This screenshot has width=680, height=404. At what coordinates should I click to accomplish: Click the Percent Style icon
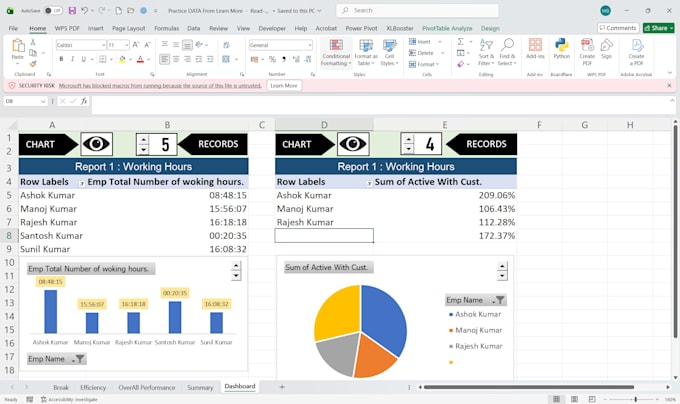click(x=272, y=59)
